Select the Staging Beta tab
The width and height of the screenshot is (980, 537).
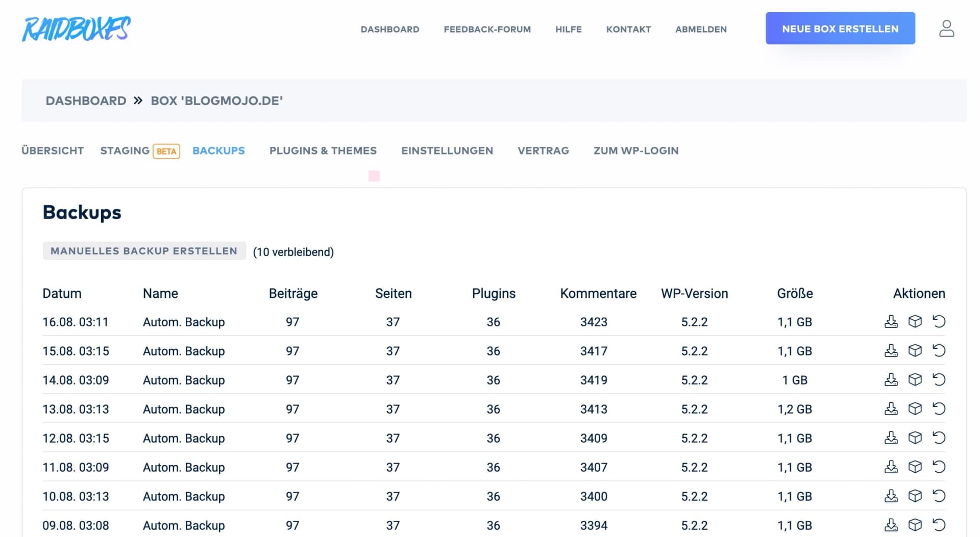(x=139, y=150)
